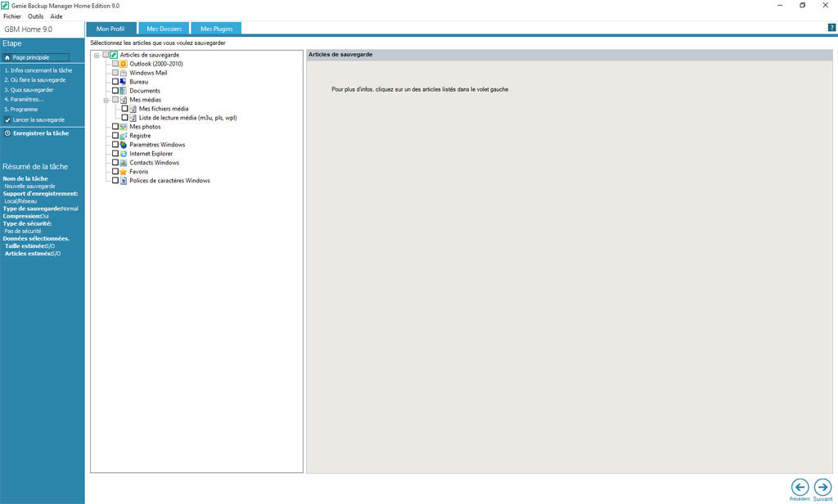Select the Mes photos label

pos(145,127)
